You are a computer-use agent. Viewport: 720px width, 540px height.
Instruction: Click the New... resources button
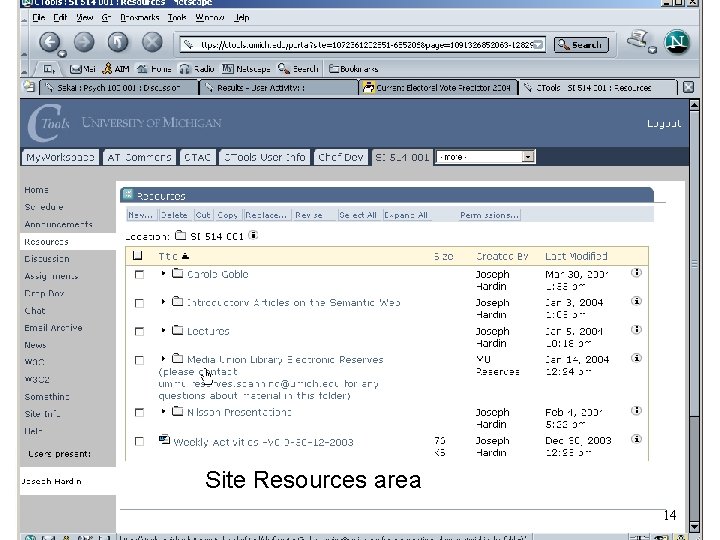tap(141, 215)
